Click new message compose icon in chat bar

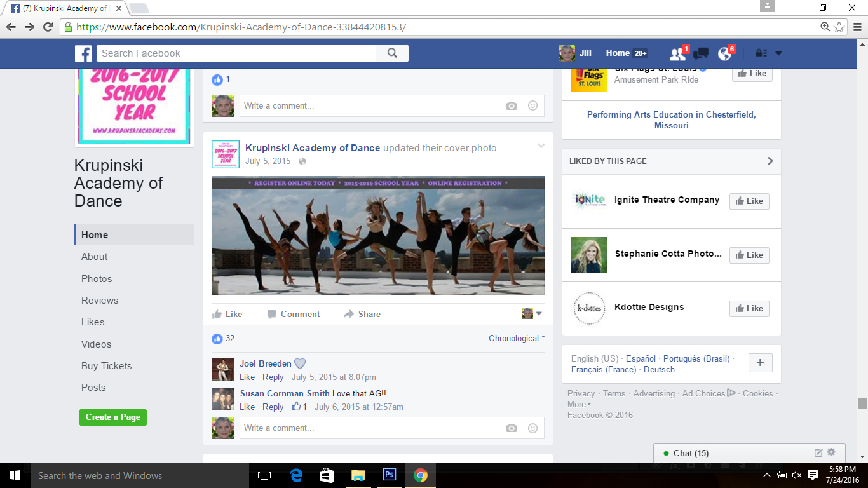(818, 453)
